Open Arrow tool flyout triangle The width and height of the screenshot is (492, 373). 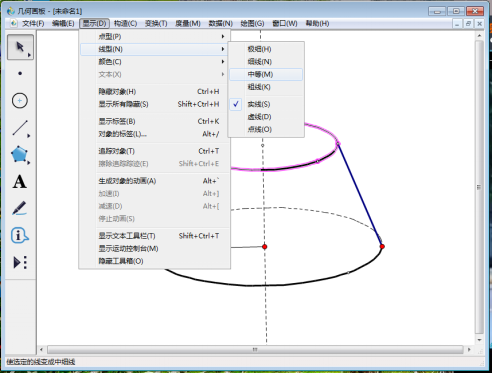coord(29,55)
